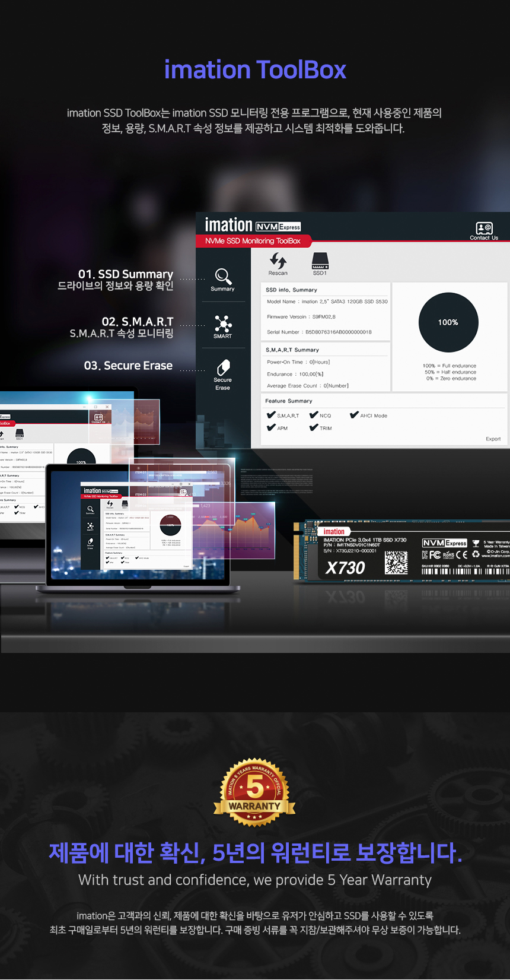The width and height of the screenshot is (510, 980).
Task: Click the NVM Express logo in the ToolBox header
Action: coord(278,227)
